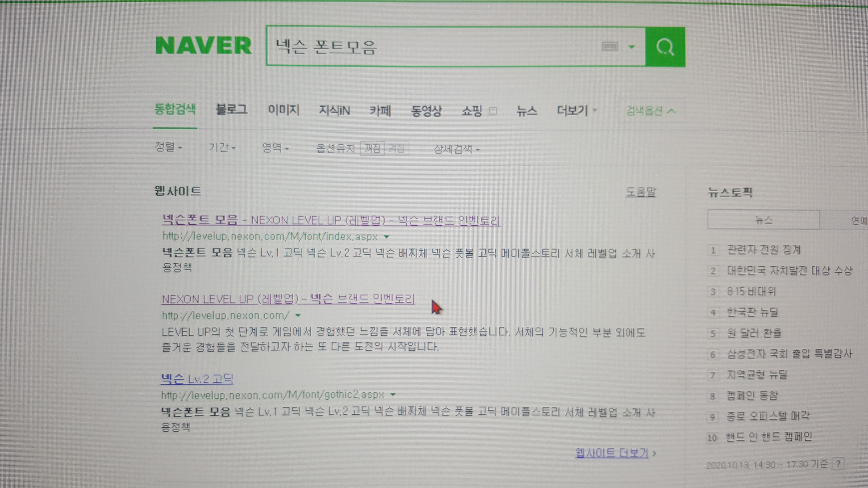The height and width of the screenshot is (488, 868).
Task: Open news topic 원 달러 환율
Action: coord(754,333)
